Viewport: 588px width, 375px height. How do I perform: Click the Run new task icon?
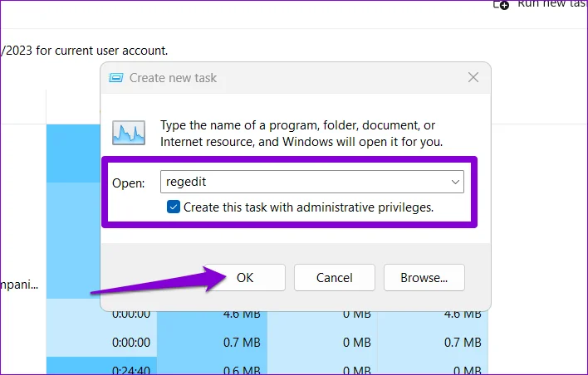[x=501, y=5]
